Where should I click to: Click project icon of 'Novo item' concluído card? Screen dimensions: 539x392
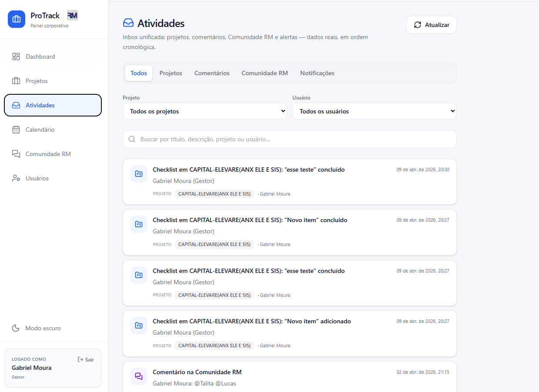click(139, 224)
